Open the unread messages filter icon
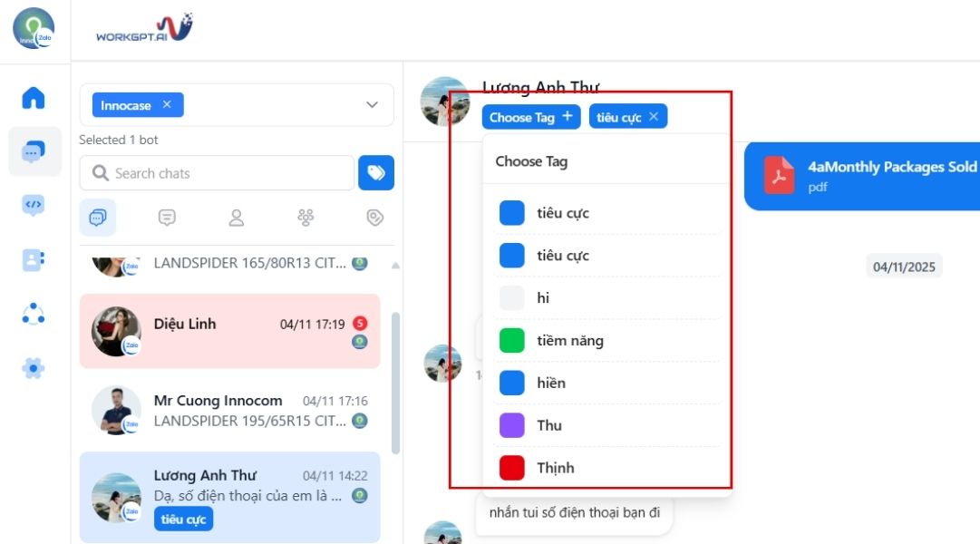Screen dimensions: 980x544 (166, 218)
